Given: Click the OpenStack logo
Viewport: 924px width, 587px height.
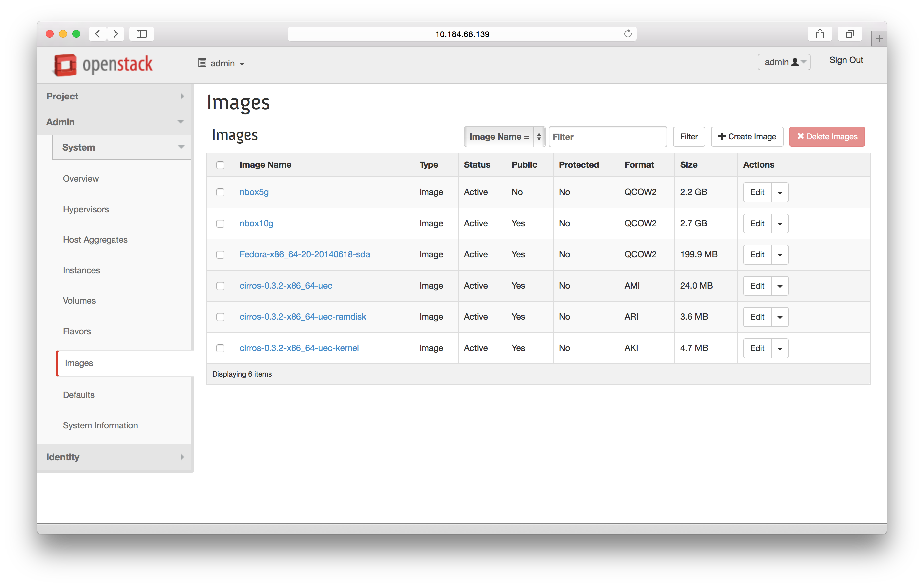Looking at the screenshot, I should 103,64.
